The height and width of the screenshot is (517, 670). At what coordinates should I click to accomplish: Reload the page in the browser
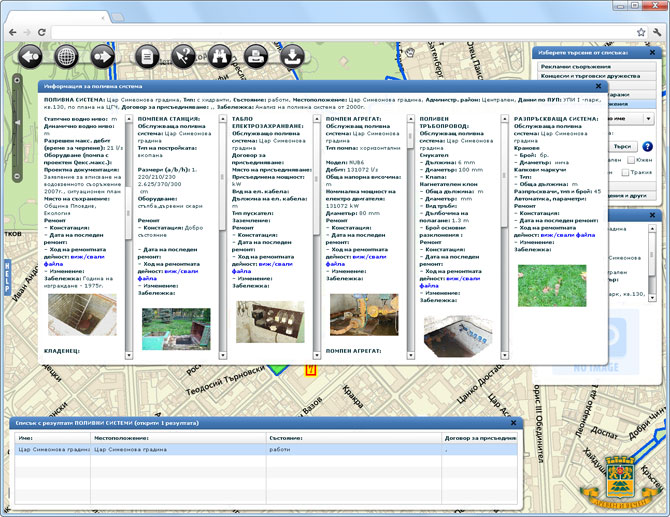(41, 32)
